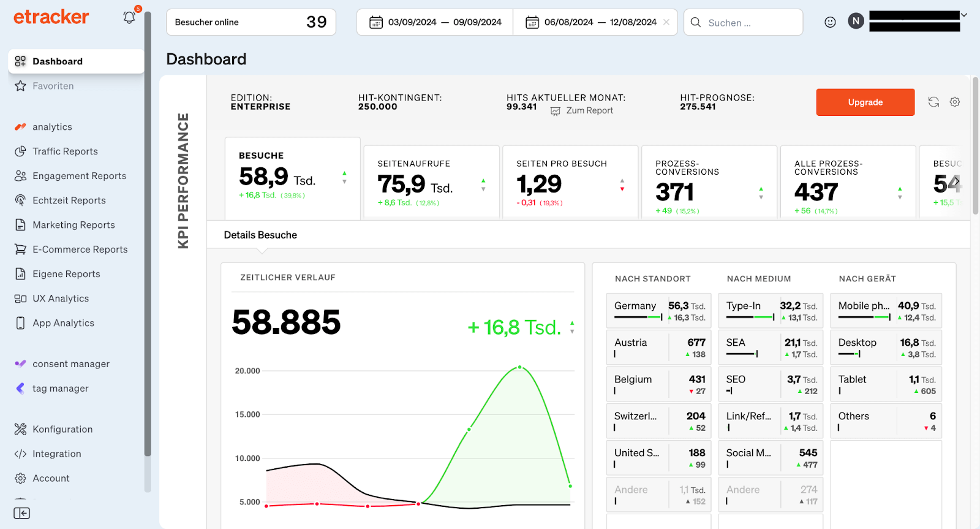Screen dimensions: 980x529
Task: Open the Zum Report link
Action: (589, 111)
